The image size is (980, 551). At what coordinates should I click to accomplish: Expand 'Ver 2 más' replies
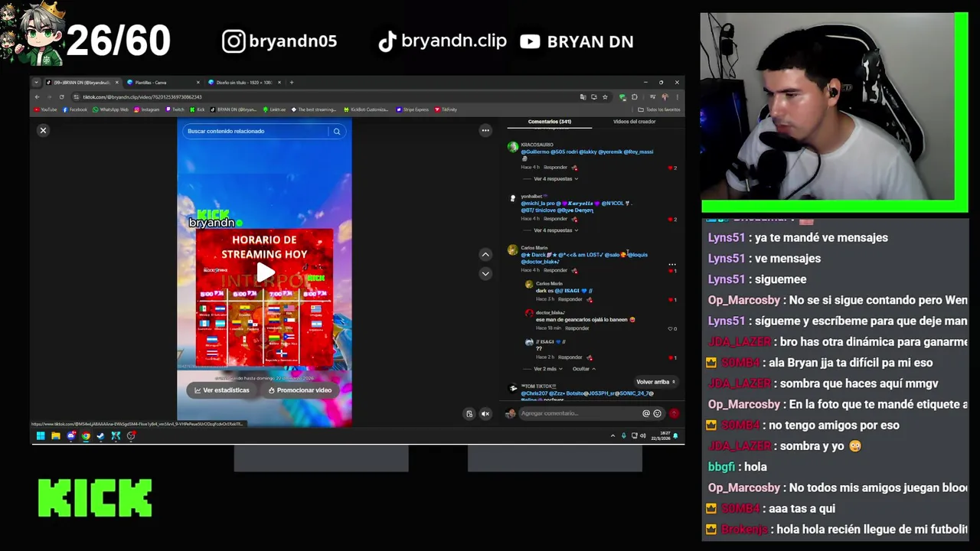coord(547,369)
